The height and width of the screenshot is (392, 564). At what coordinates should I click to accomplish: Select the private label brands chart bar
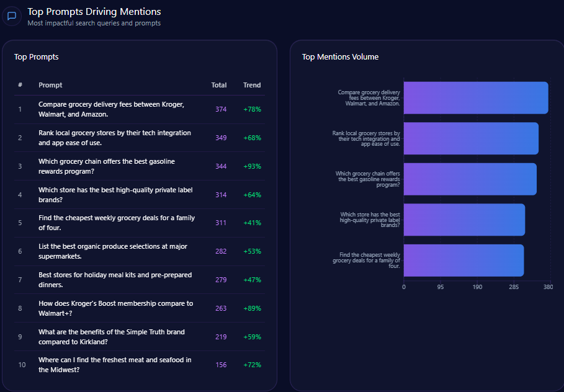coord(464,220)
